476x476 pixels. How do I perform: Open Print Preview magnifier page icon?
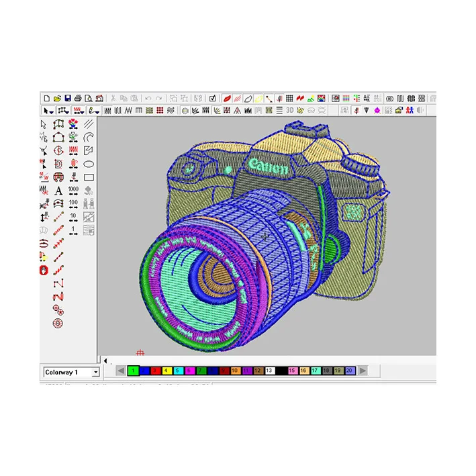pos(89,99)
